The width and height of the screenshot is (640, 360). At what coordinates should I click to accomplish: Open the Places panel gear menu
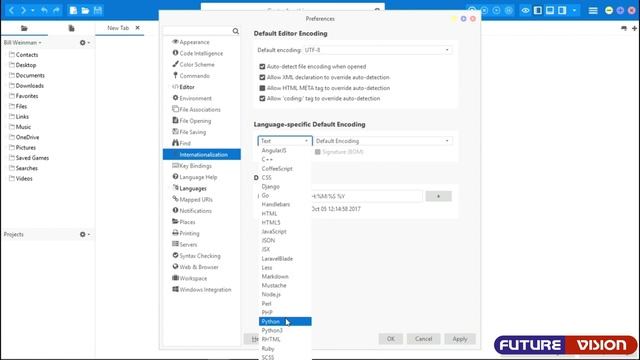tap(84, 42)
